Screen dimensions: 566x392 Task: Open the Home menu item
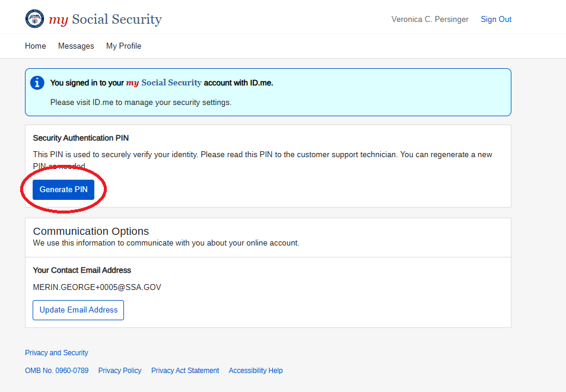(x=36, y=46)
